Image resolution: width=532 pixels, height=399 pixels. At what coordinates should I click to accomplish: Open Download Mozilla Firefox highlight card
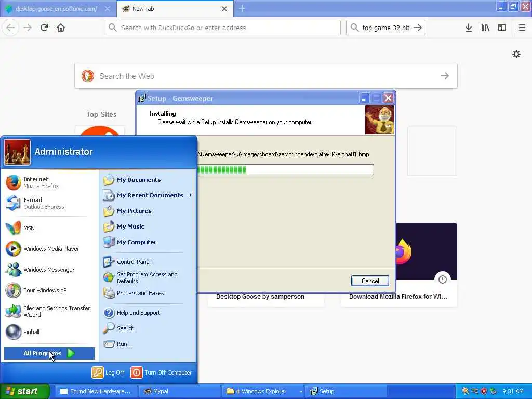point(398,297)
